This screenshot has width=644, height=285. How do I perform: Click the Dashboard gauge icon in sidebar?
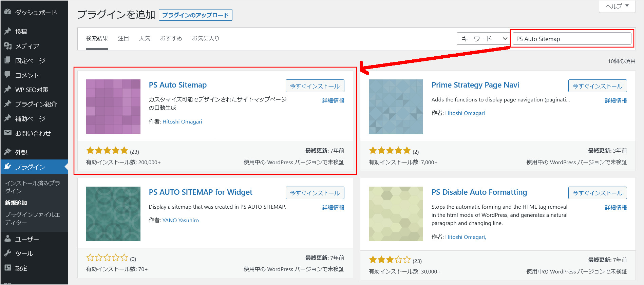click(7, 12)
